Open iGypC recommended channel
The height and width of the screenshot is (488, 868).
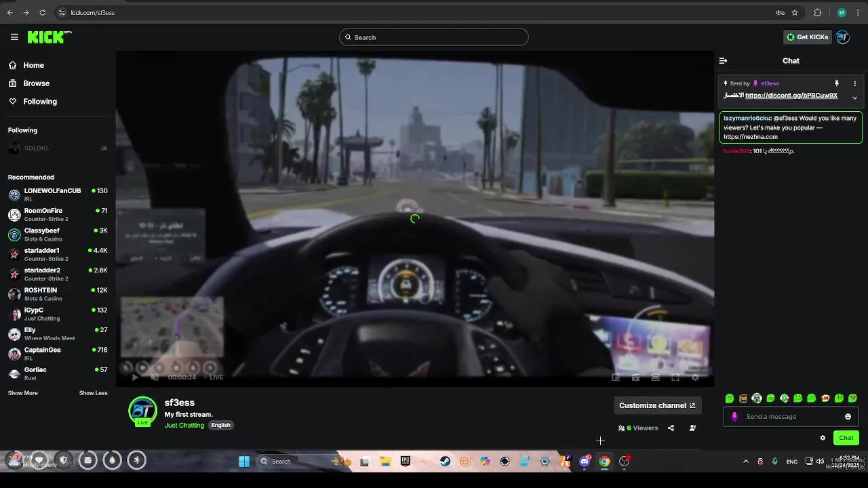(58, 314)
